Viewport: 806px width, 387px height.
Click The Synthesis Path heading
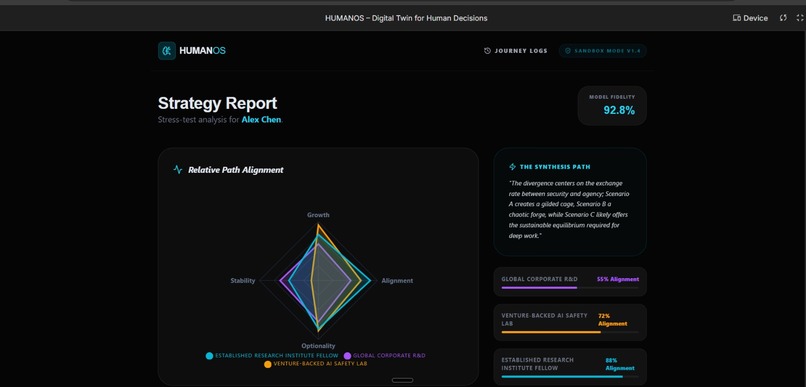(x=555, y=167)
